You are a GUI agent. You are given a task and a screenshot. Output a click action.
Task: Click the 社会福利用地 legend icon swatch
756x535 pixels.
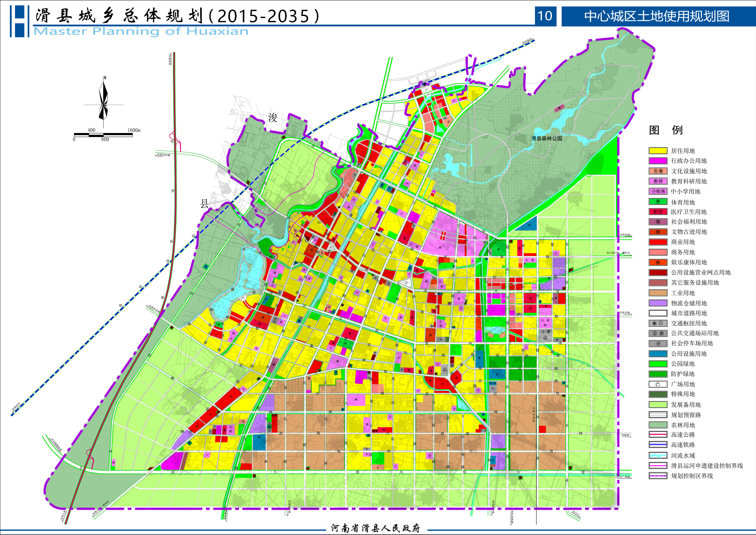tap(658, 222)
